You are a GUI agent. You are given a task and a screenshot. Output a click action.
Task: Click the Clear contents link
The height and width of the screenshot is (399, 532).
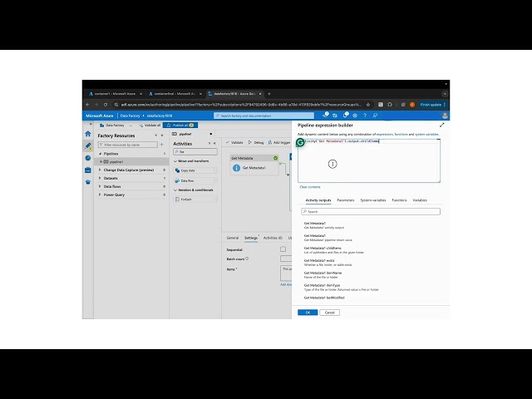(x=310, y=187)
